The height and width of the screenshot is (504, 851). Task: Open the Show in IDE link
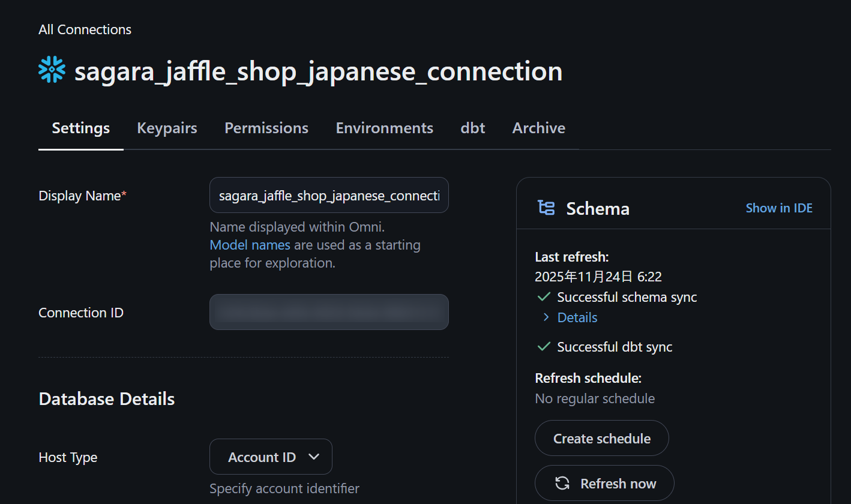point(779,208)
